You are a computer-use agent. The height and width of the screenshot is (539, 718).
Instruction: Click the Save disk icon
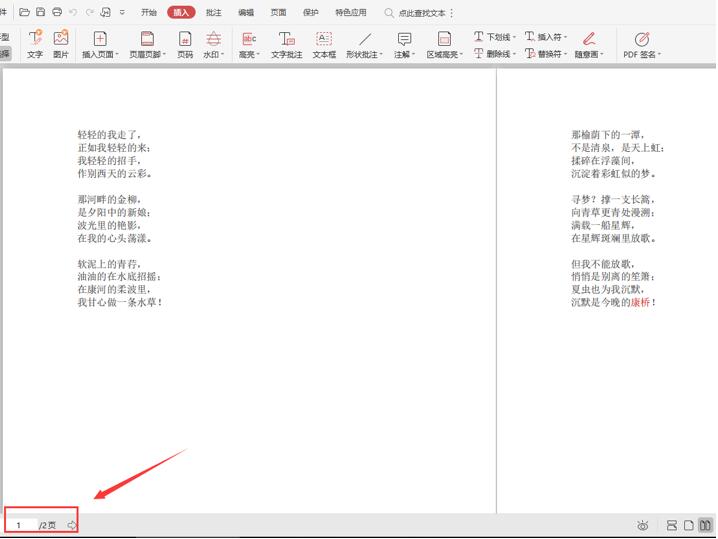pyautogui.click(x=41, y=12)
